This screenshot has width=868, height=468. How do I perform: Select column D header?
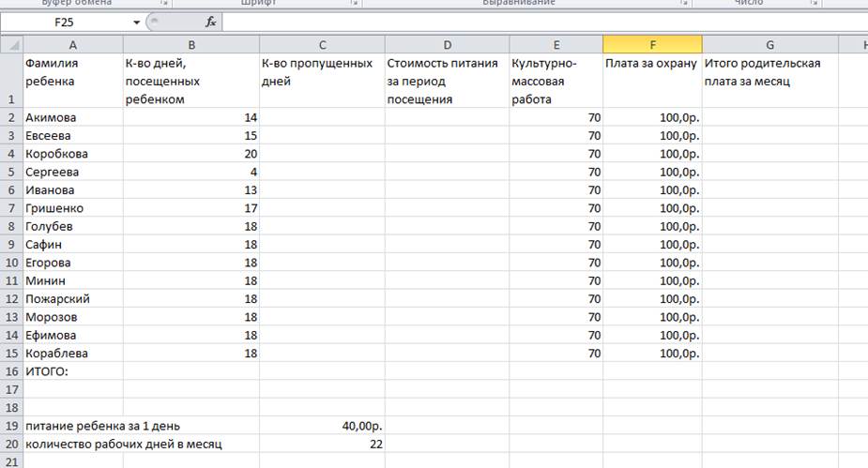coord(448,45)
